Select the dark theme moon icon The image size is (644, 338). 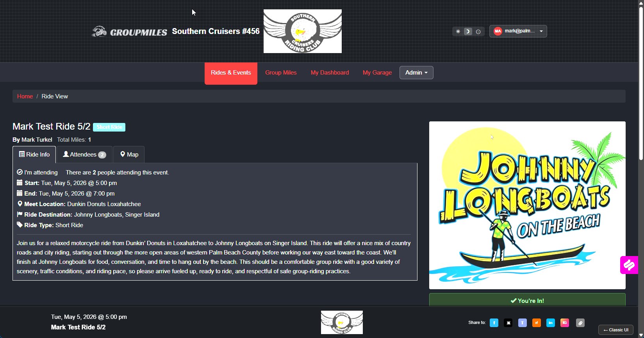point(468,32)
